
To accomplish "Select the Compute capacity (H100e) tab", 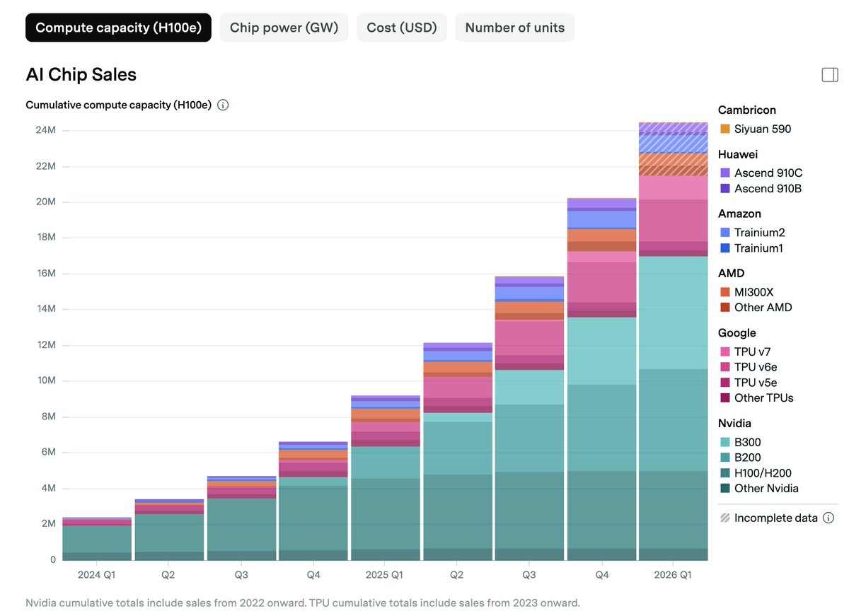I will (x=118, y=28).
